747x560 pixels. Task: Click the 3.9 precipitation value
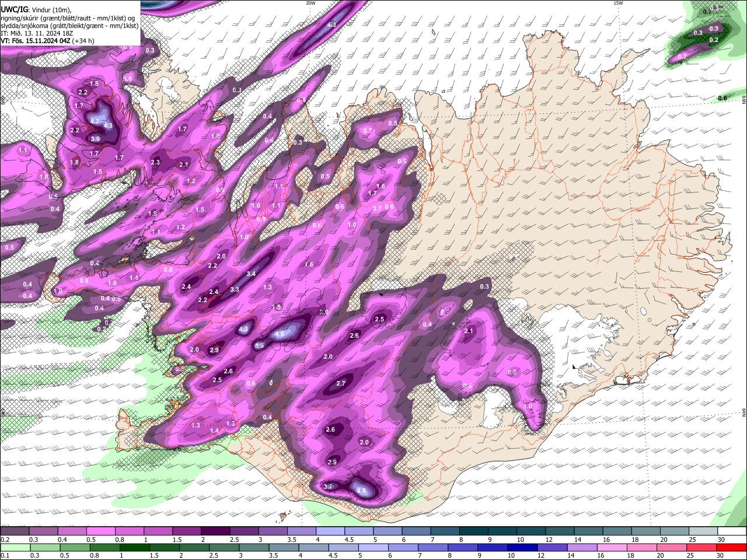coord(95,138)
